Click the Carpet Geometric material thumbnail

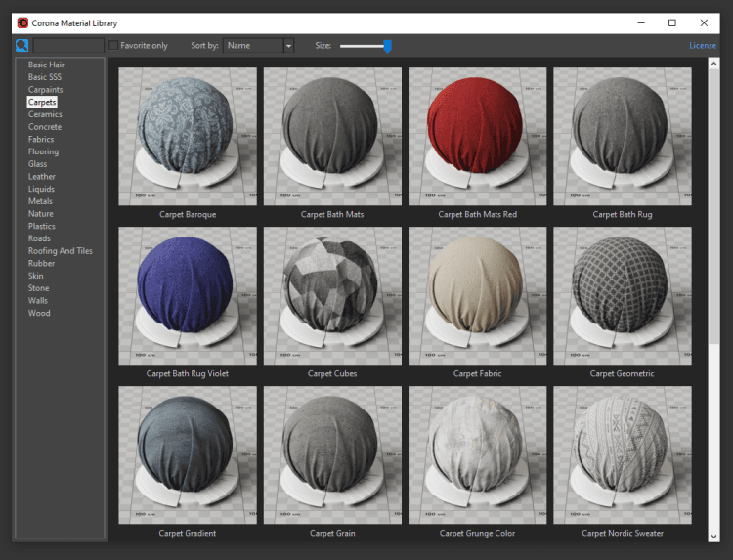point(622,296)
